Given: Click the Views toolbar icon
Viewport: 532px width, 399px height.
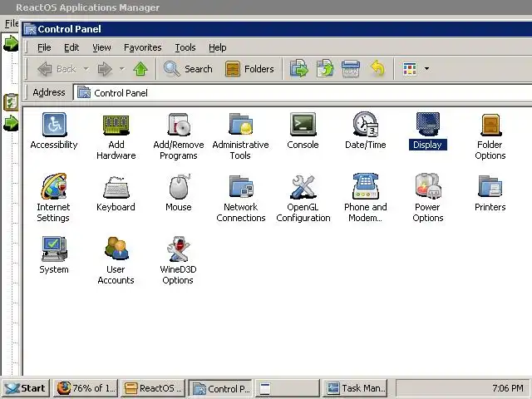Looking at the screenshot, I should (x=410, y=69).
